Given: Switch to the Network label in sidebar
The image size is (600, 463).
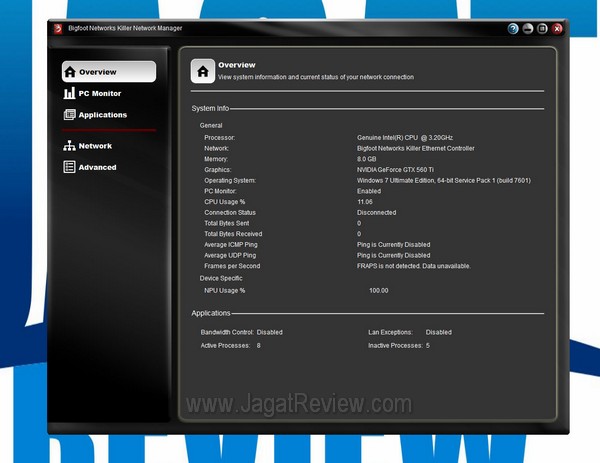Looking at the screenshot, I should click(x=95, y=146).
